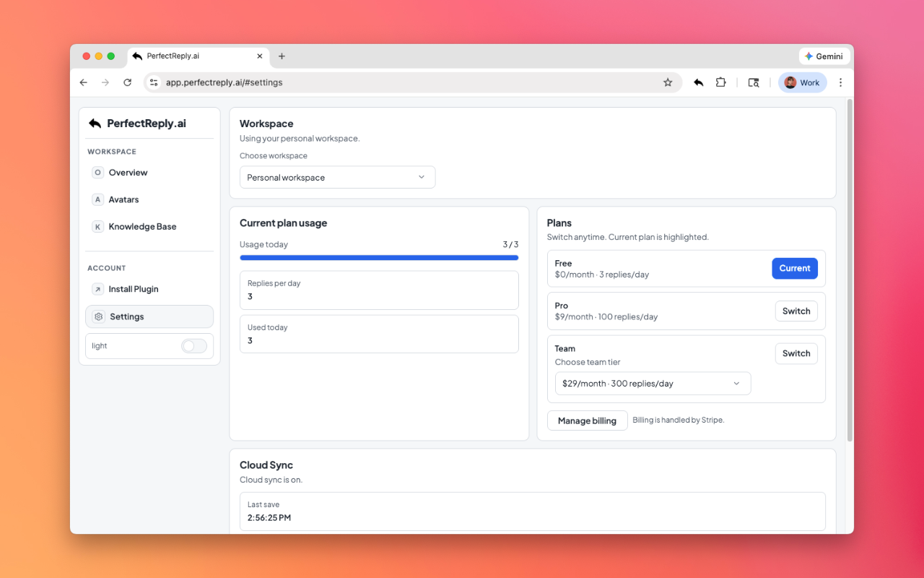Click the Work profile avatar
The width and height of the screenshot is (924, 578).
pos(802,82)
